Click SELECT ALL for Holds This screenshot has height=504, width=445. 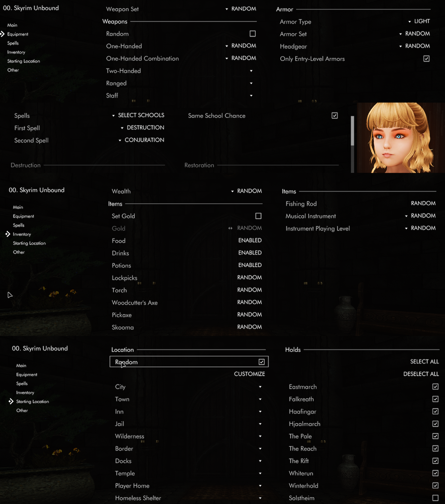[x=425, y=362]
